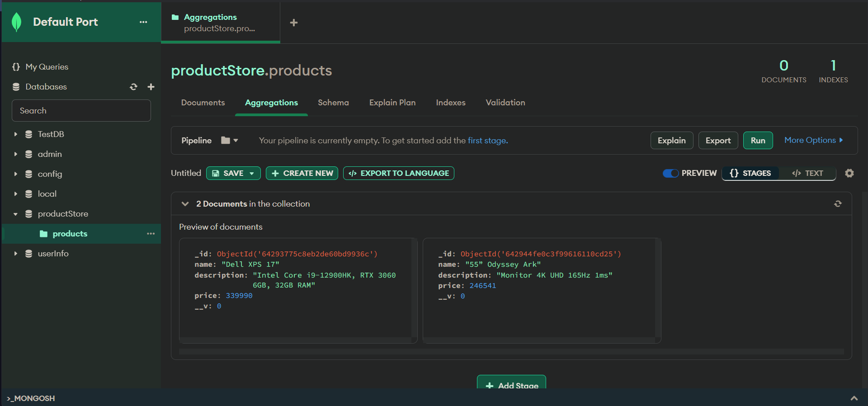
Task: Expand the TestDB database tree
Action: tap(15, 134)
